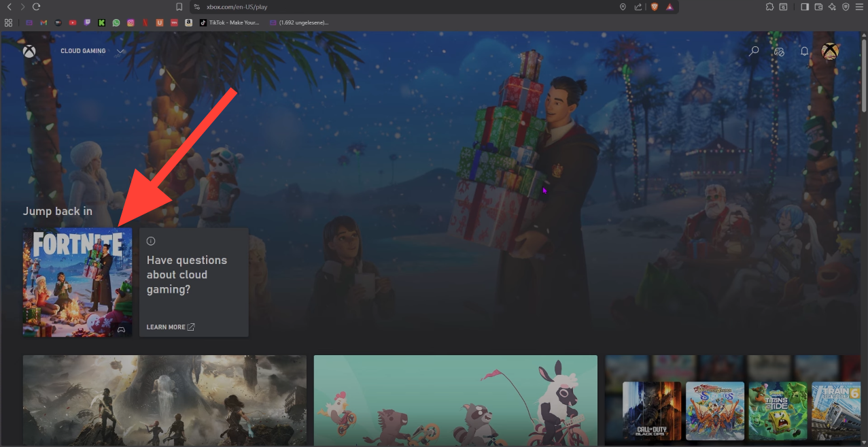This screenshot has height=447, width=868.
Task: Click the controller status icon in header
Action: [780, 52]
